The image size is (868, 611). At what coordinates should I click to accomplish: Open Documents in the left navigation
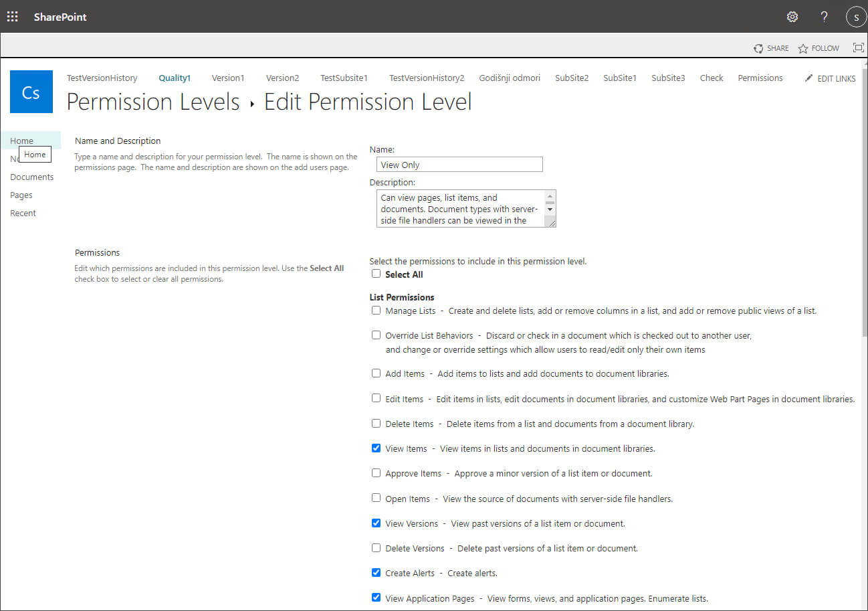point(31,177)
